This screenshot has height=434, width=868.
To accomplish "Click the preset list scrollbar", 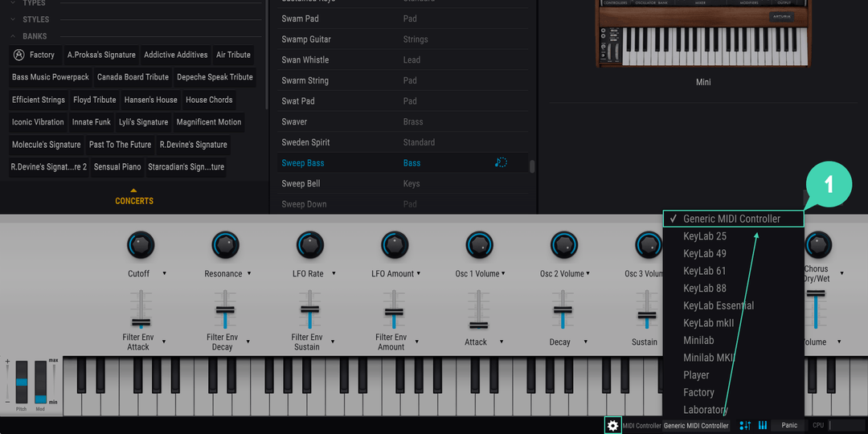I will 533,166.
